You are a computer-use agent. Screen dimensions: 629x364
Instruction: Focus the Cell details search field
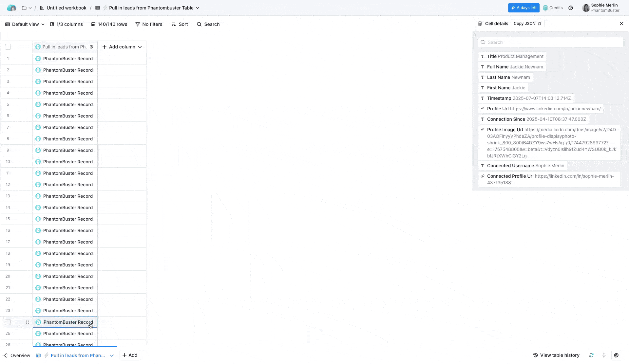coord(550,42)
